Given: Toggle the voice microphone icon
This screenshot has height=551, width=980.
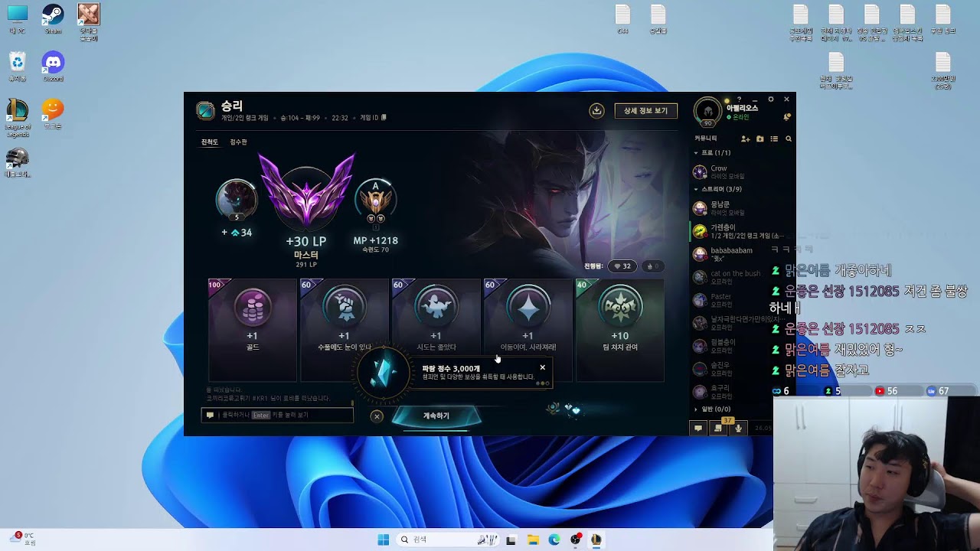Looking at the screenshot, I should (738, 429).
